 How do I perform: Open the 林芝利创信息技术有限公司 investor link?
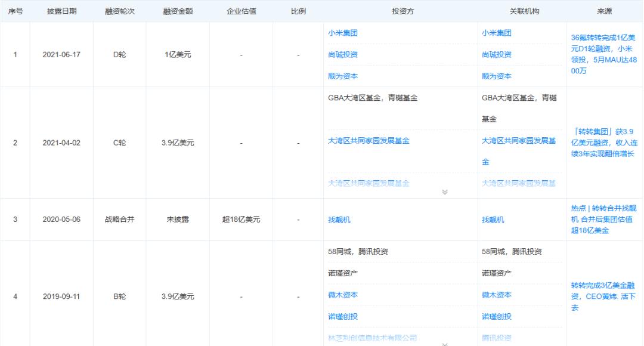(x=372, y=338)
